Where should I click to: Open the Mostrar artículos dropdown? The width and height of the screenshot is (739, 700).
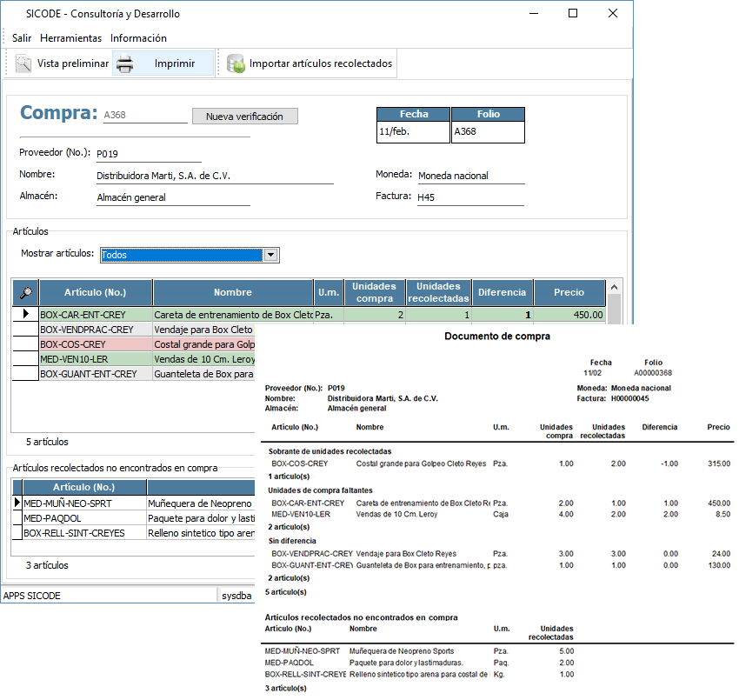coord(270,255)
